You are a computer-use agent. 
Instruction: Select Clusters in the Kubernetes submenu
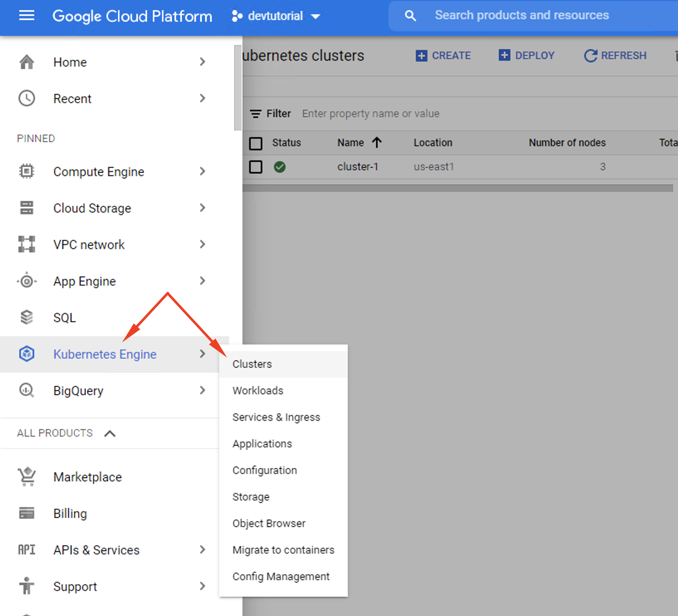point(283,364)
